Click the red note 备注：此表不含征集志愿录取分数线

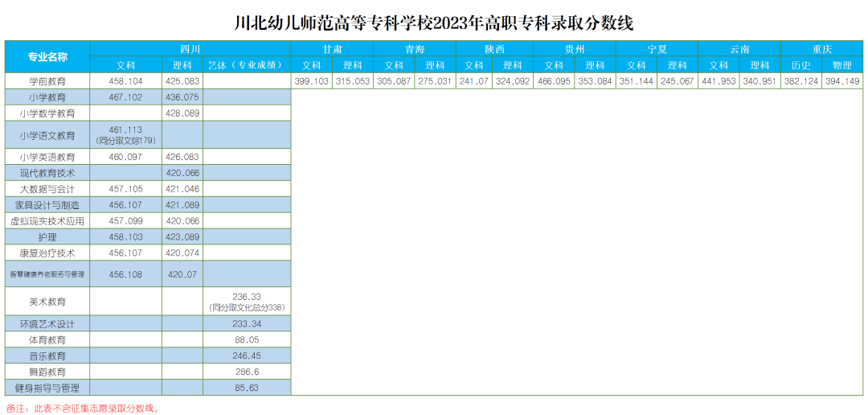point(83,409)
